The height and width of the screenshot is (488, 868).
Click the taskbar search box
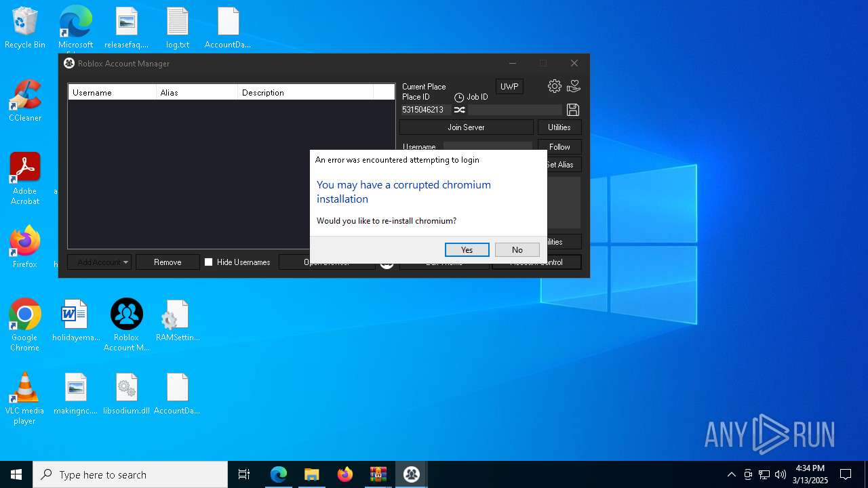130,474
